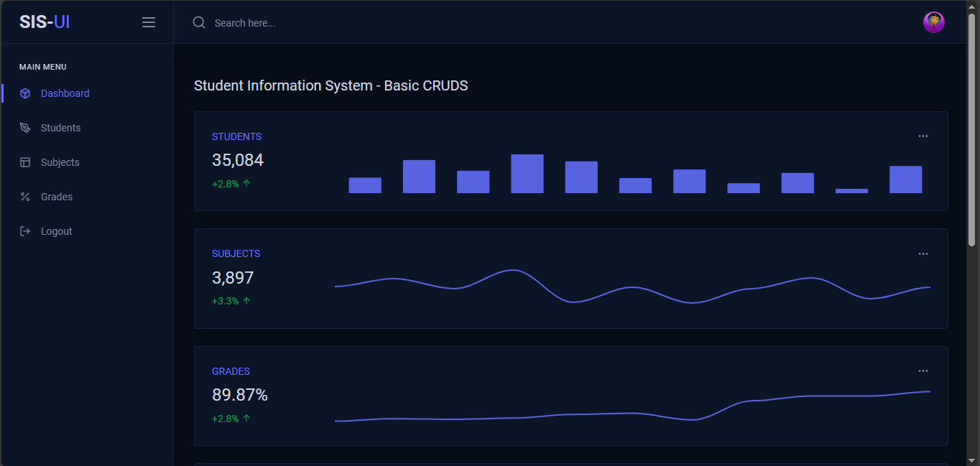Click the STUDENTS card title
Screen dimensions: 980x466
(236, 136)
